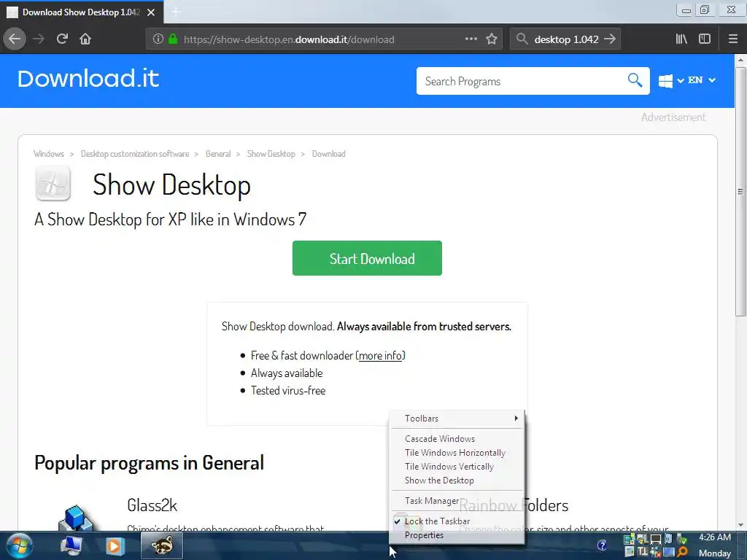Submit browser search with the arrow icon

[x=610, y=39]
